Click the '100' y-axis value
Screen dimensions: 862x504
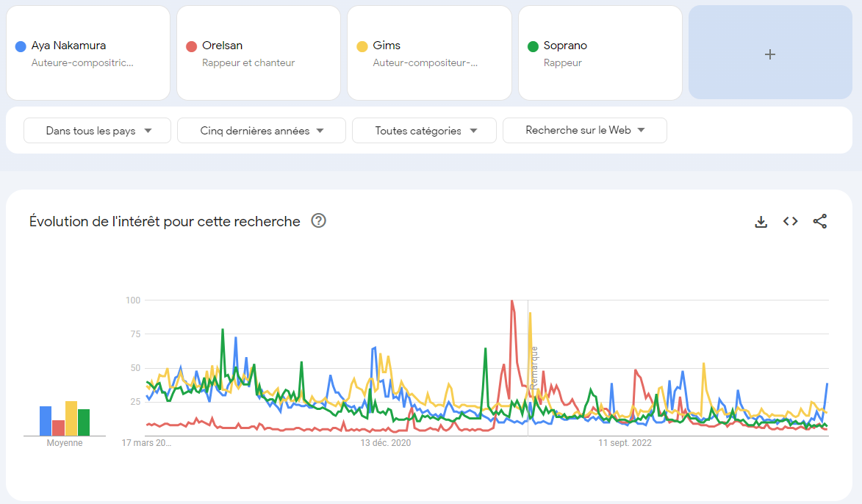click(x=133, y=300)
